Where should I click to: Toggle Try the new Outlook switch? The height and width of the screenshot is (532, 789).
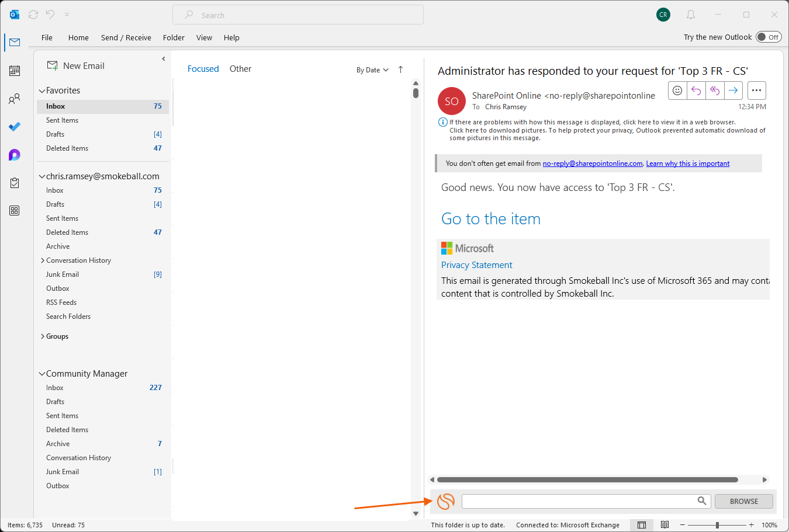click(x=769, y=37)
